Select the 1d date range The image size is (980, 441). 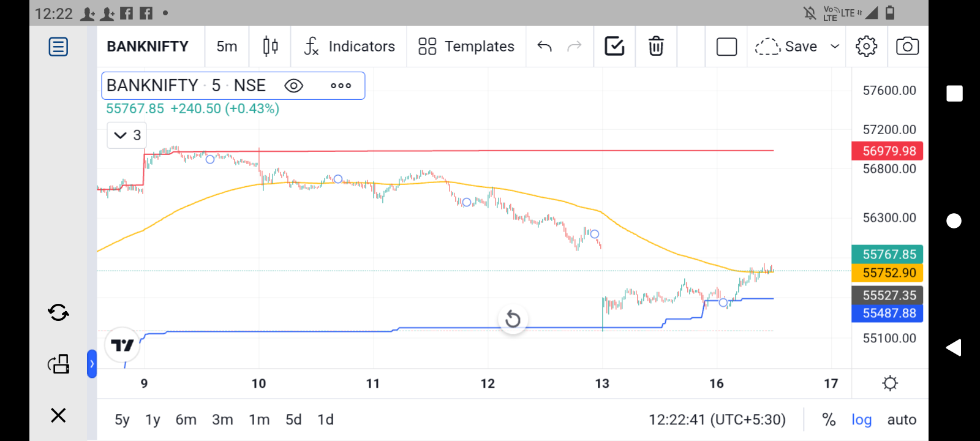pyautogui.click(x=325, y=420)
